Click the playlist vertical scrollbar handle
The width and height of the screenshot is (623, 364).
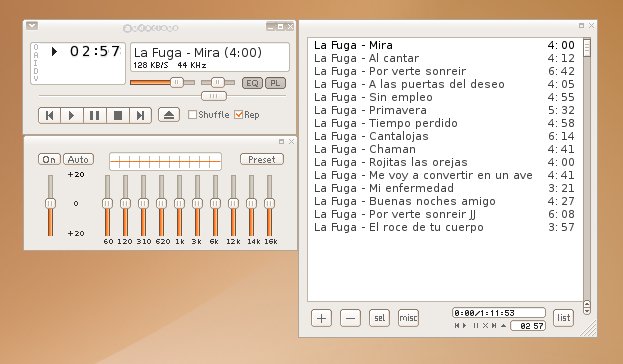[587, 48]
